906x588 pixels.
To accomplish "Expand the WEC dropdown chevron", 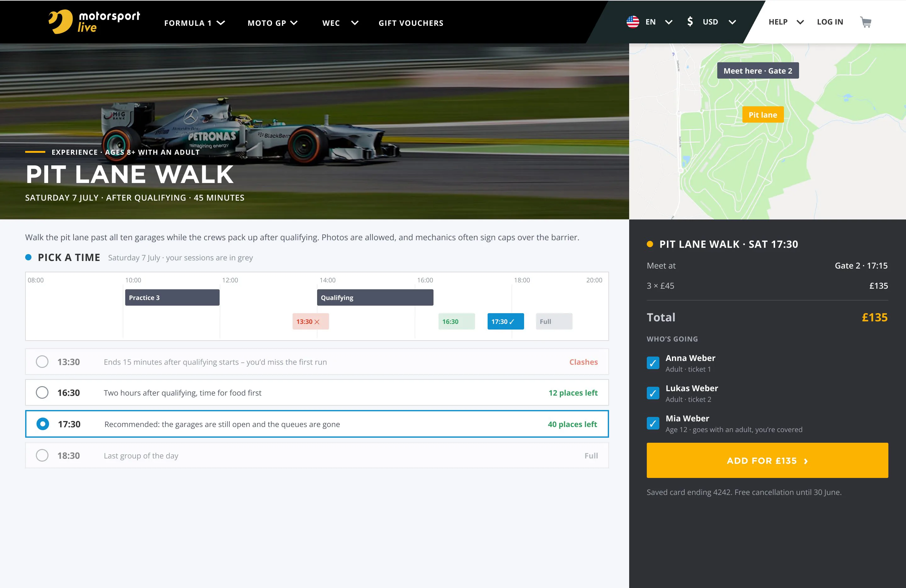I will point(355,23).
